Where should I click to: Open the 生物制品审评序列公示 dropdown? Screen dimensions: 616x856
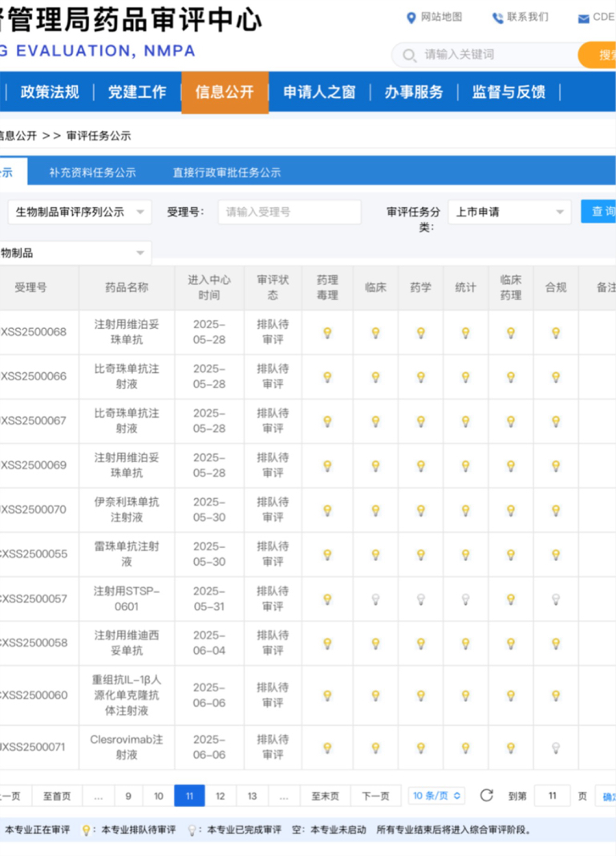(x=79, y=212)
